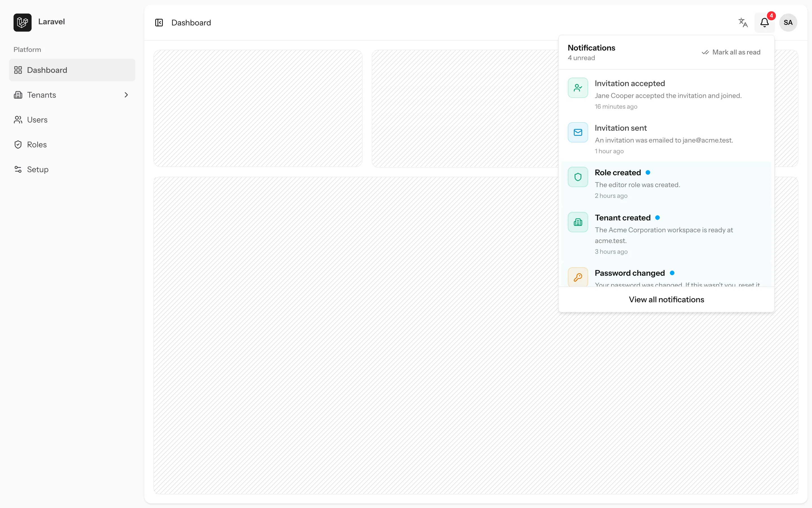Click the Password changed key icon
812x508 pixels.
point(578,277)
